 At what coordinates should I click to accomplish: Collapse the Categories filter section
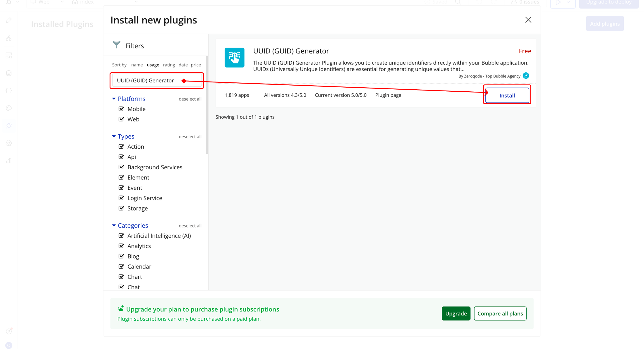[x=114, y=225]
